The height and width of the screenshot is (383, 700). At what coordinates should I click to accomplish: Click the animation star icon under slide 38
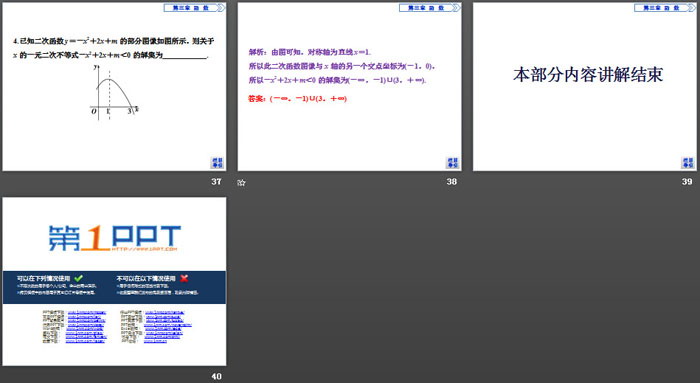pyautogui.click(x=242, y=182)
